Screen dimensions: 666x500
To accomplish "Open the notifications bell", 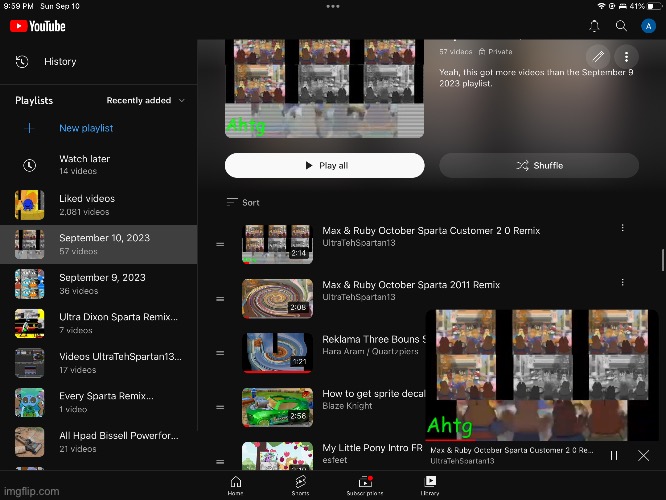I will [594, 26].
